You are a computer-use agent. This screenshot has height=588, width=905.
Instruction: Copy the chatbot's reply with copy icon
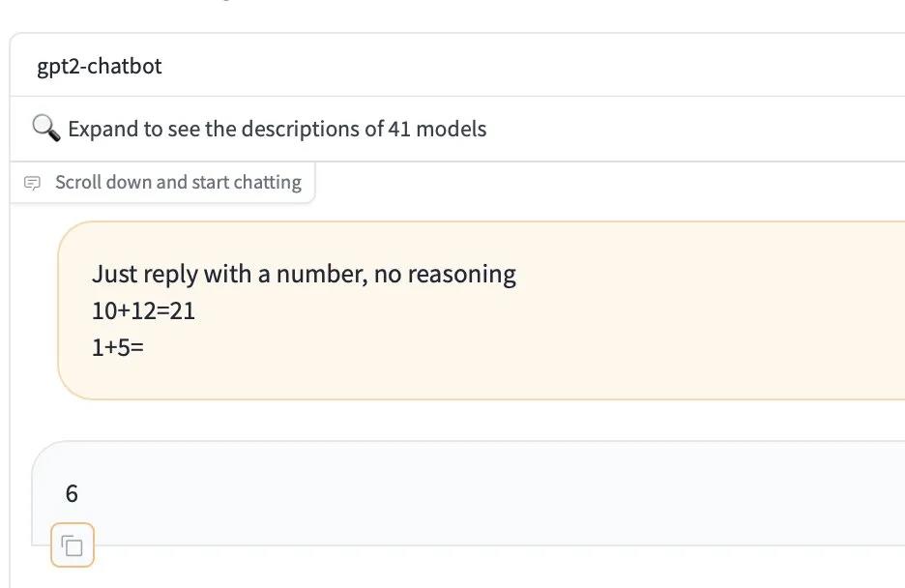click(73, 547)
